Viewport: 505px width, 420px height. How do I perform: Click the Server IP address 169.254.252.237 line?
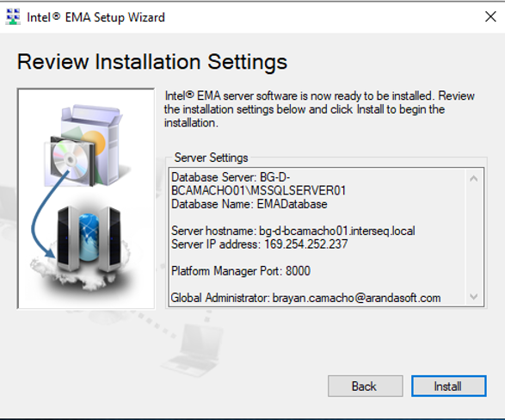pos(260,244)
